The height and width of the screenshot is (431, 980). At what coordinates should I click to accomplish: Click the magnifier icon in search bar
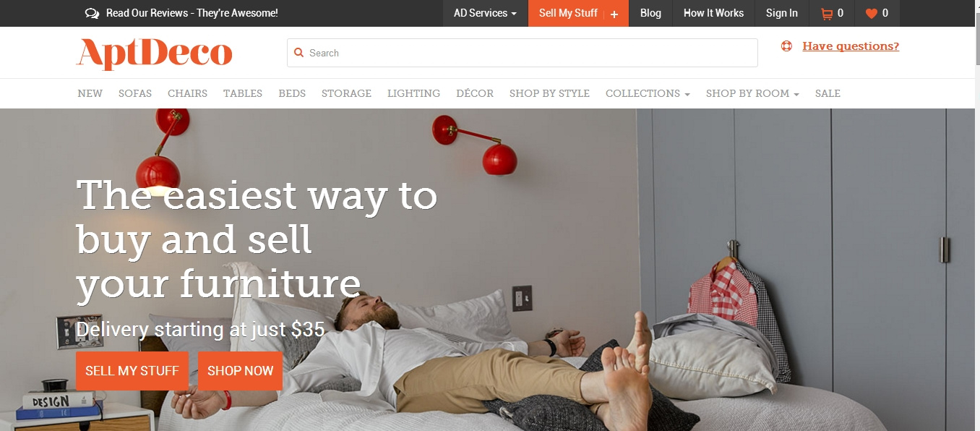[x=299, y=53]
